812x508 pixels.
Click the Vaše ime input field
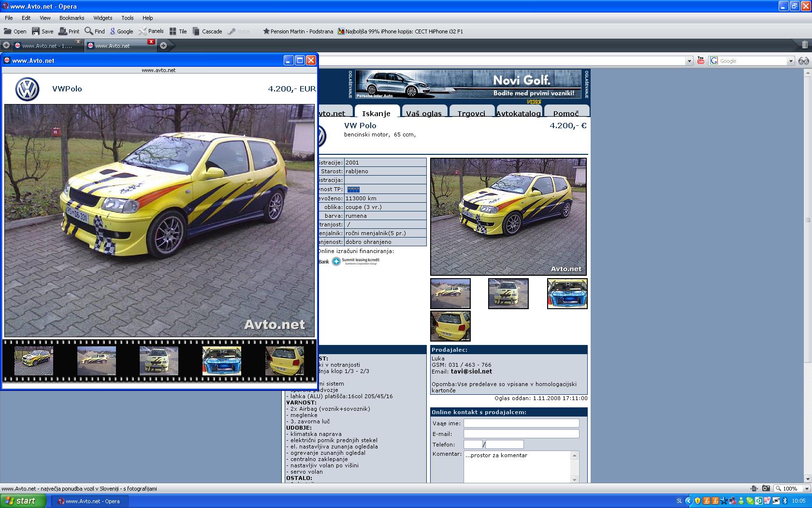[x=522, y=423]
